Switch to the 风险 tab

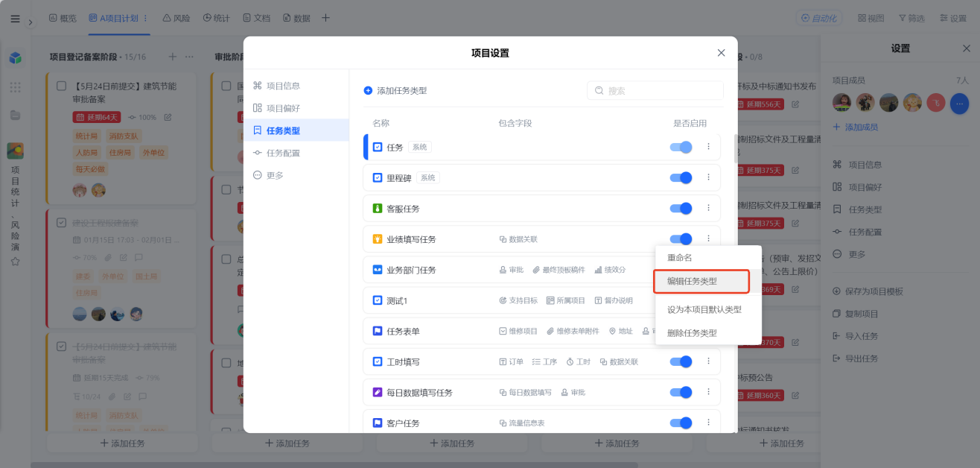pos(176,18)
